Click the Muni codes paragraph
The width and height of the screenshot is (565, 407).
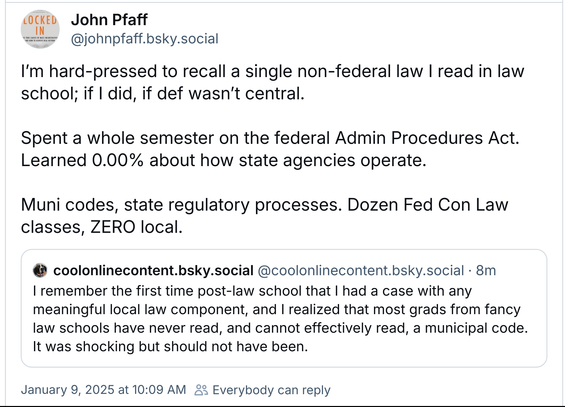[264, 216]
